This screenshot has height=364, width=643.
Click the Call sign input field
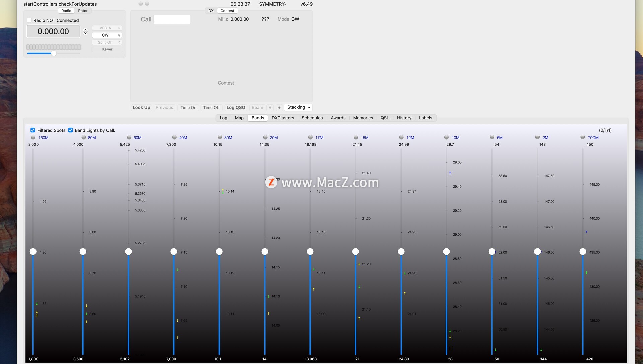(x=172, y=19)
